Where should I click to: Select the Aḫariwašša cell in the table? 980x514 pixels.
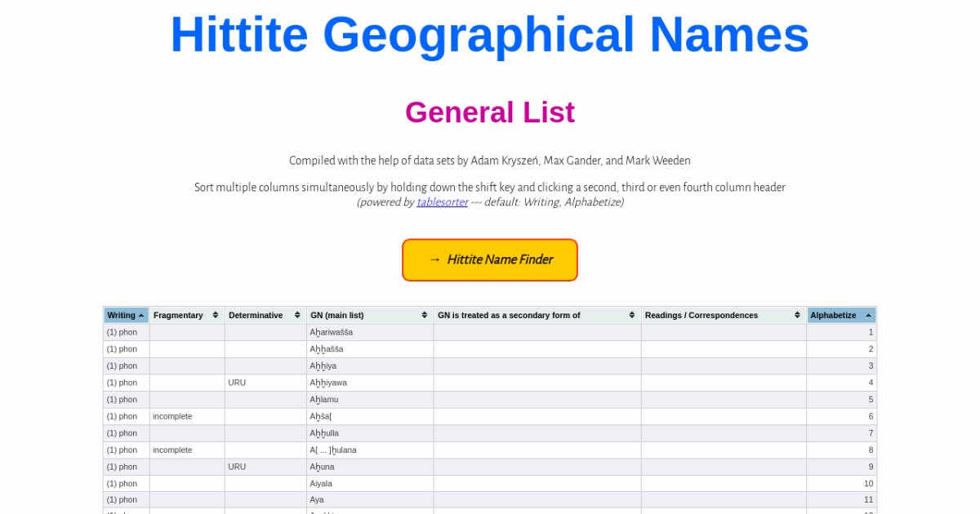[331, 332]
